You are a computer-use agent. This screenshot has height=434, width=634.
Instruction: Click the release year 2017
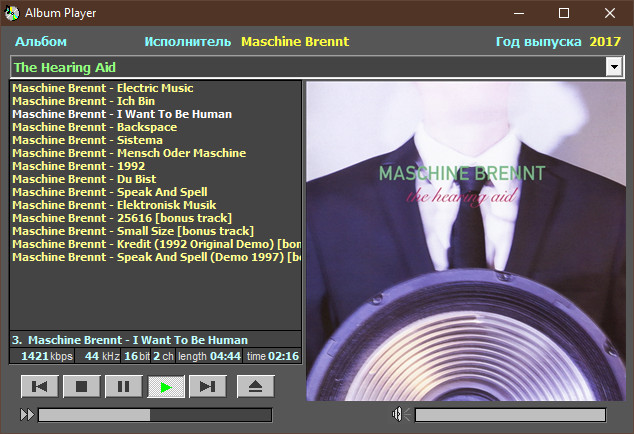coord(605,42)
